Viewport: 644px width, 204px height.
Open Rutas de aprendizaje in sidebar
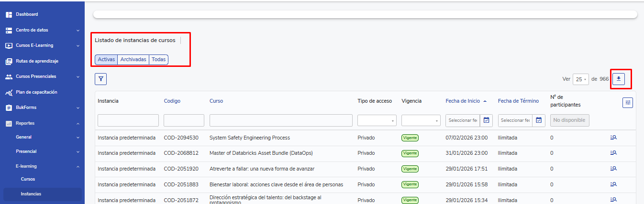[36, 61]
